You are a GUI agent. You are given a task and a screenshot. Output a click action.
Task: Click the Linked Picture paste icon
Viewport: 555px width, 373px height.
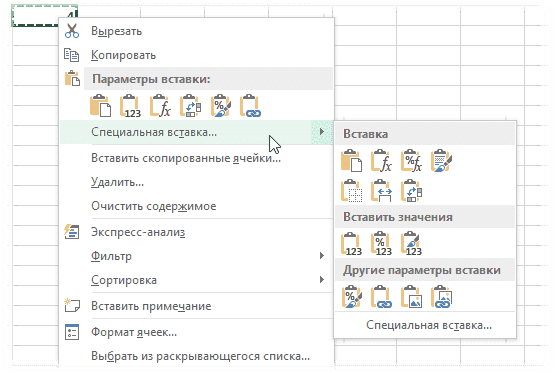coord(441,297)
